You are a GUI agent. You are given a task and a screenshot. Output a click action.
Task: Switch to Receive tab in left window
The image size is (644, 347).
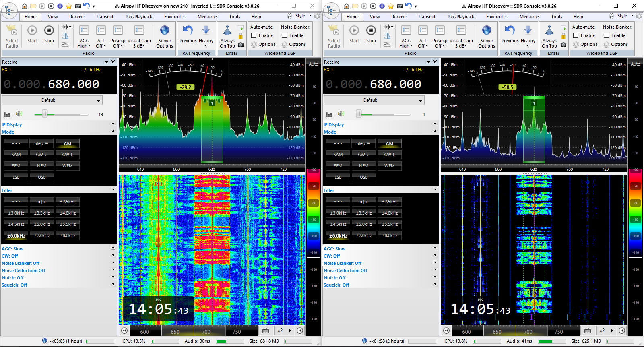tap(76, 17)
